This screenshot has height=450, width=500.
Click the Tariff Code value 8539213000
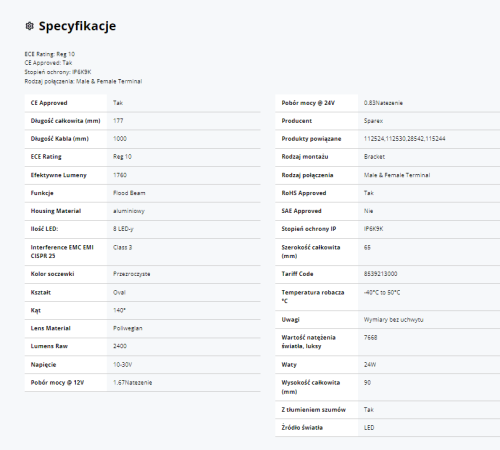pos(380,274)
